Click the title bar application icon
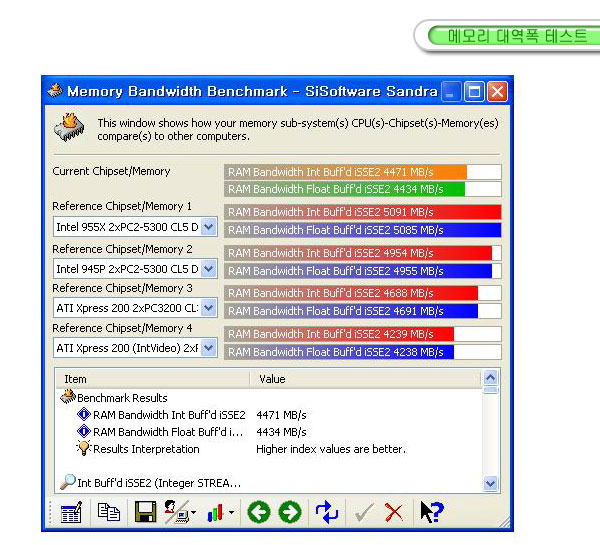This screenshot has width=600, height=545. coord(55,90)
